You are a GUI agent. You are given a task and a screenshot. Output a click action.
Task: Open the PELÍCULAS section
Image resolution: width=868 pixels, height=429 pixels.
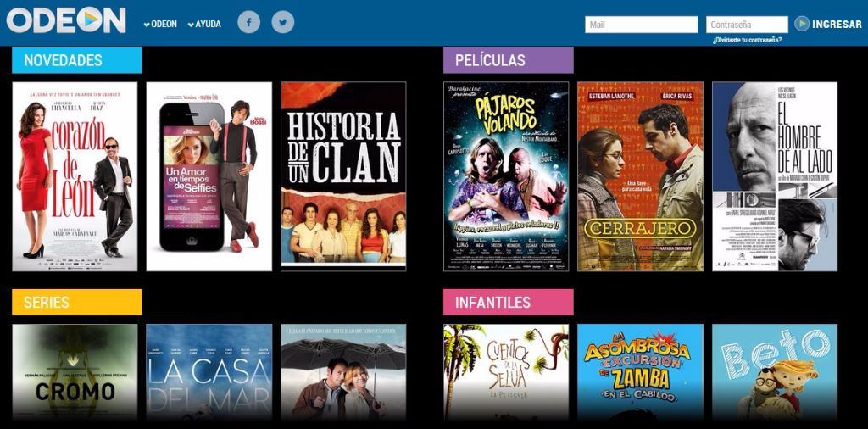coord(509,60)
